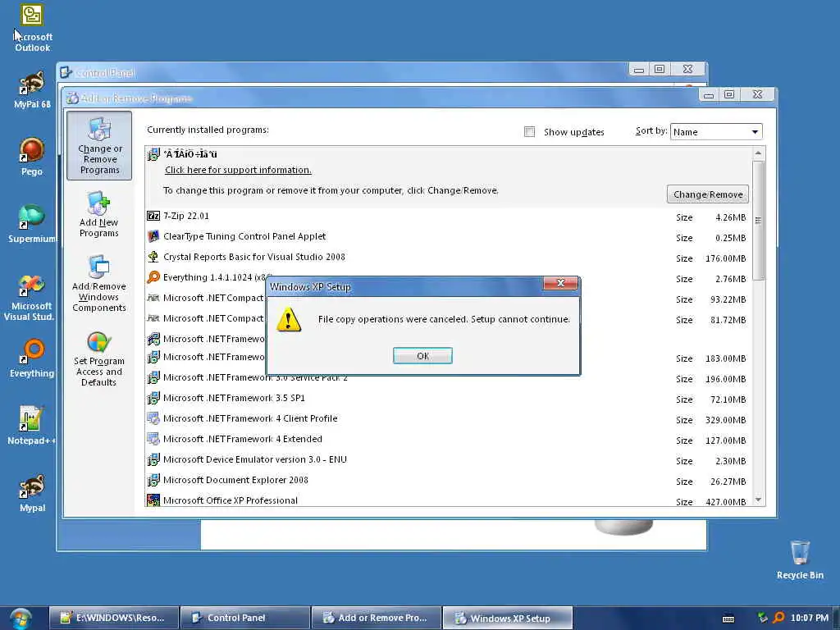
Task: Open Everything desktop shortcut
Action: tap(32, 358)
